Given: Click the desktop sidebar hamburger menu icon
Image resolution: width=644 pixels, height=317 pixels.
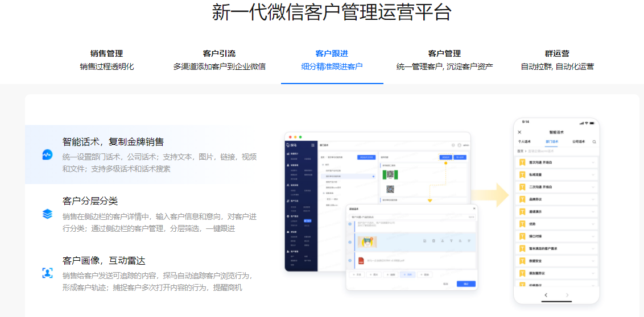Looking at the screenshot, I should click(312, 145).
